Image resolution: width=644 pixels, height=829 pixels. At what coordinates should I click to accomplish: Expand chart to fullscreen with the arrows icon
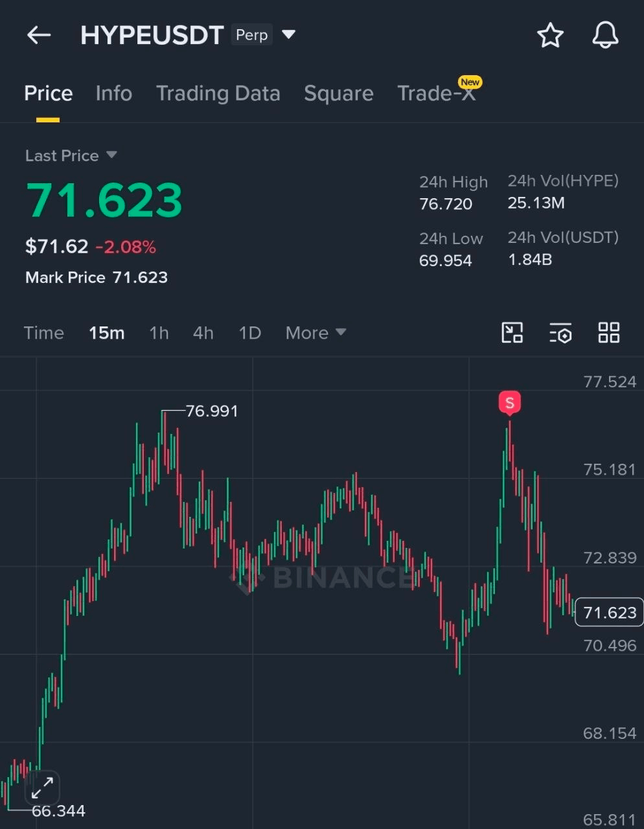coord(43,788)
